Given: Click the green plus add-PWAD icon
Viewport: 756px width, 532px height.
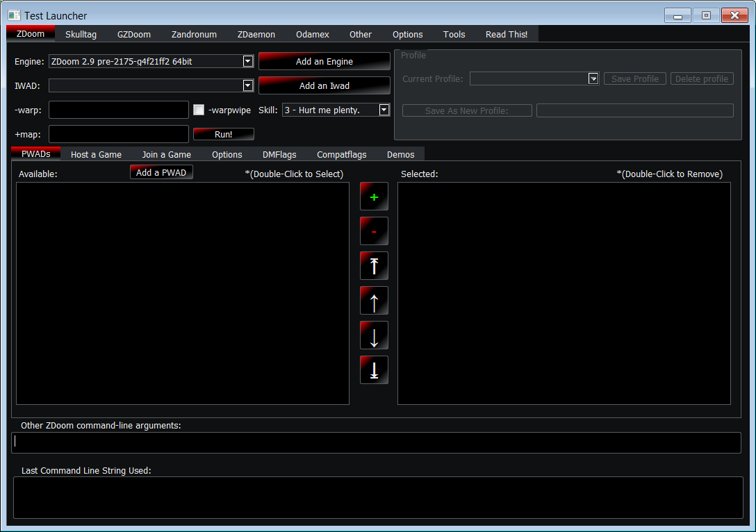Looking at the screenshot, I should pos(374,197).
